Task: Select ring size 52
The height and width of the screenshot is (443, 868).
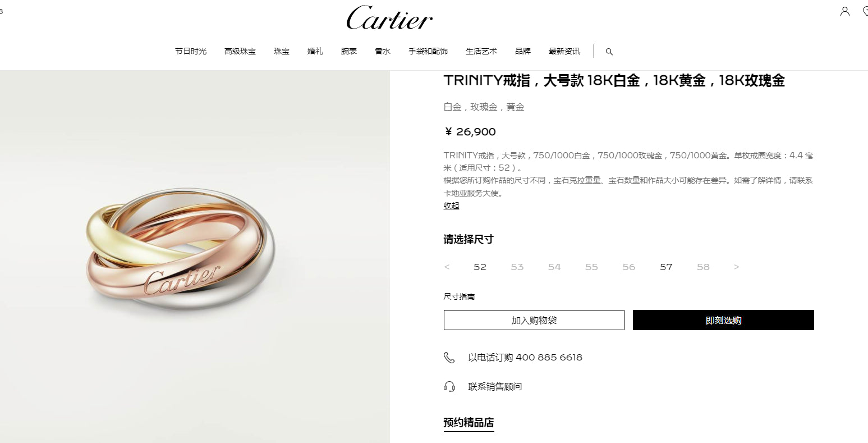Action: pos(480,267)
